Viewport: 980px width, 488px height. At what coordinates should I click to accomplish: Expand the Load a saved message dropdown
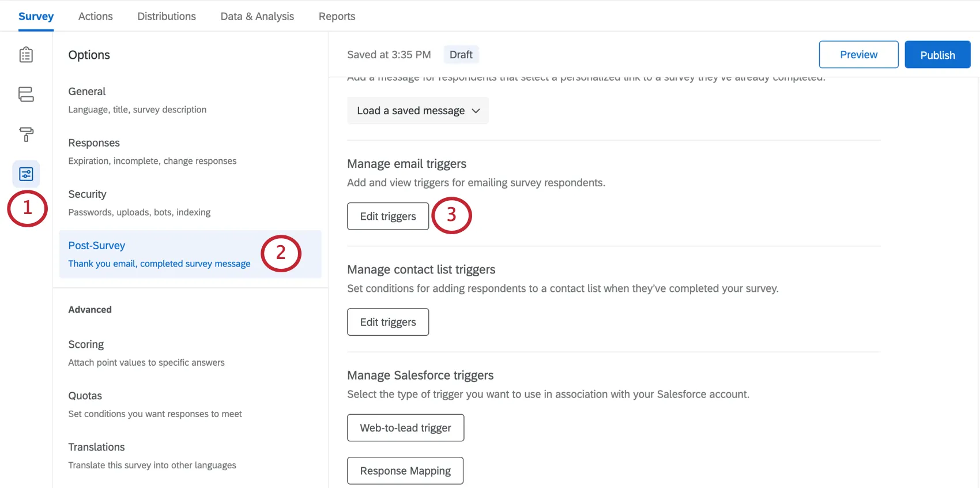click(418, 111)
